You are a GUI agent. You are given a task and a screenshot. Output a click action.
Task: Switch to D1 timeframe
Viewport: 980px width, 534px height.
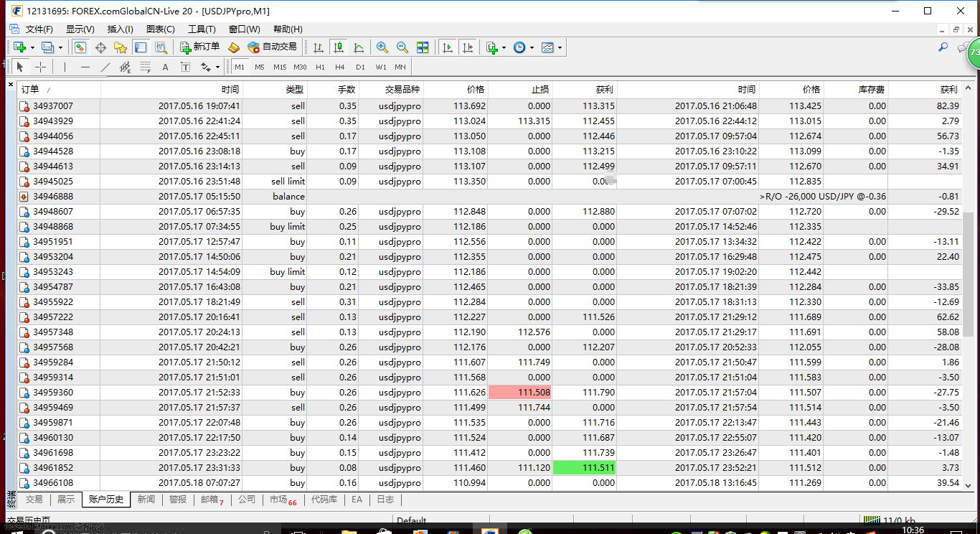pos(360,67)
